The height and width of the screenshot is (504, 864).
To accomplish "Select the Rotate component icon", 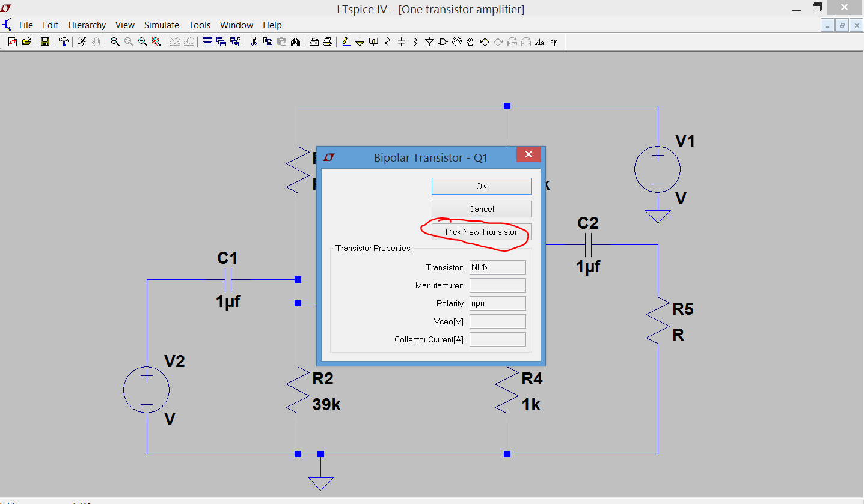I will pyautogui.click(x=512, y=42).
